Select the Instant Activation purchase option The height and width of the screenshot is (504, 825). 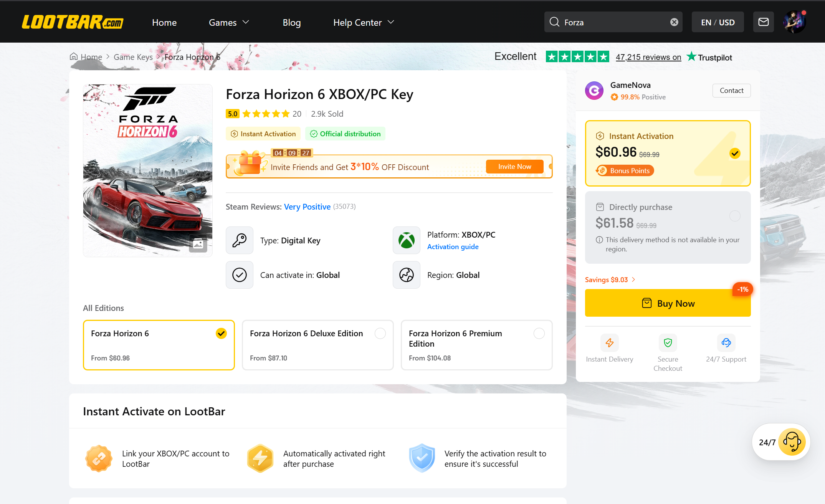point(668,153)
